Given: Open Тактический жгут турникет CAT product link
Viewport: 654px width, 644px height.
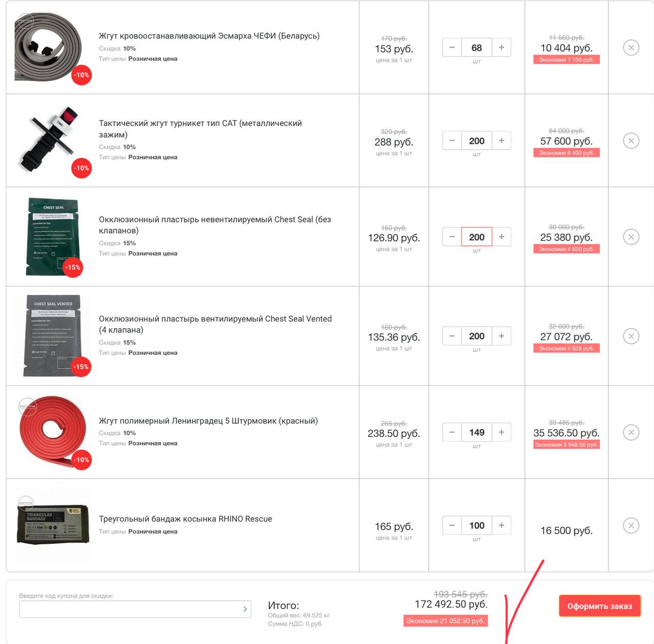Looking at the screenshot, I should click(200, 129).
